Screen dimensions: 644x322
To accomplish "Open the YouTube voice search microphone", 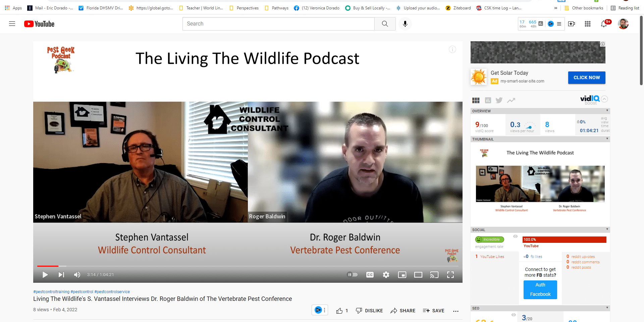I will pos(405,24).
